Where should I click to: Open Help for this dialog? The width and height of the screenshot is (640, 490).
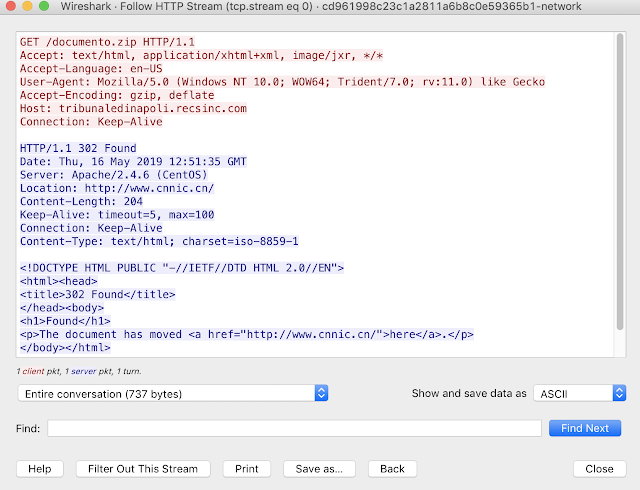point(40,469)
